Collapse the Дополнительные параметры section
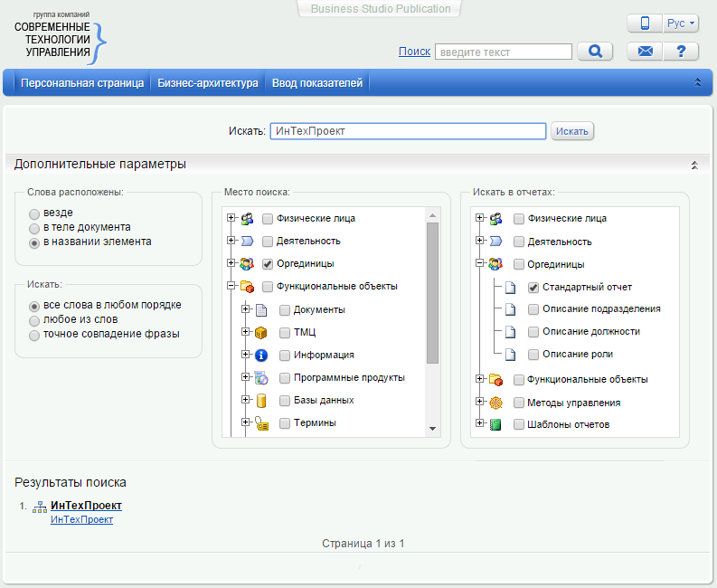 pyautogui.click(x=694, y=166)
